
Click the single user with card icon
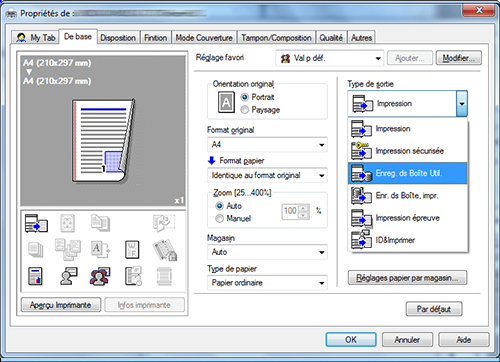[x=69, y=276]
